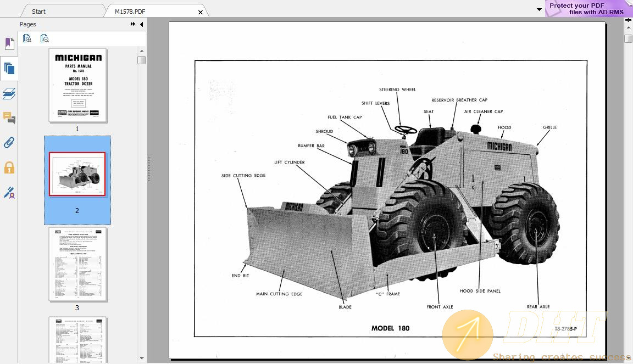Click the "REAR AXLE" label
Screen dimensions: 633x364
(x=538, y=307)
